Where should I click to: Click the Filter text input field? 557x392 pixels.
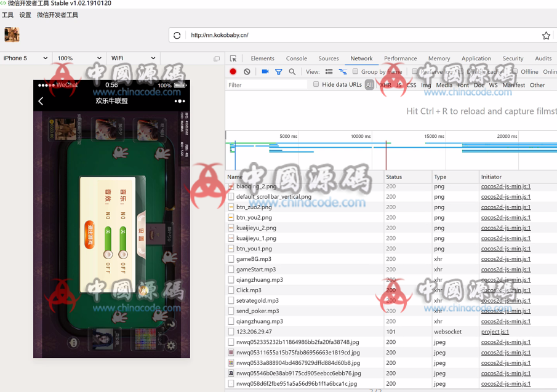266,85
